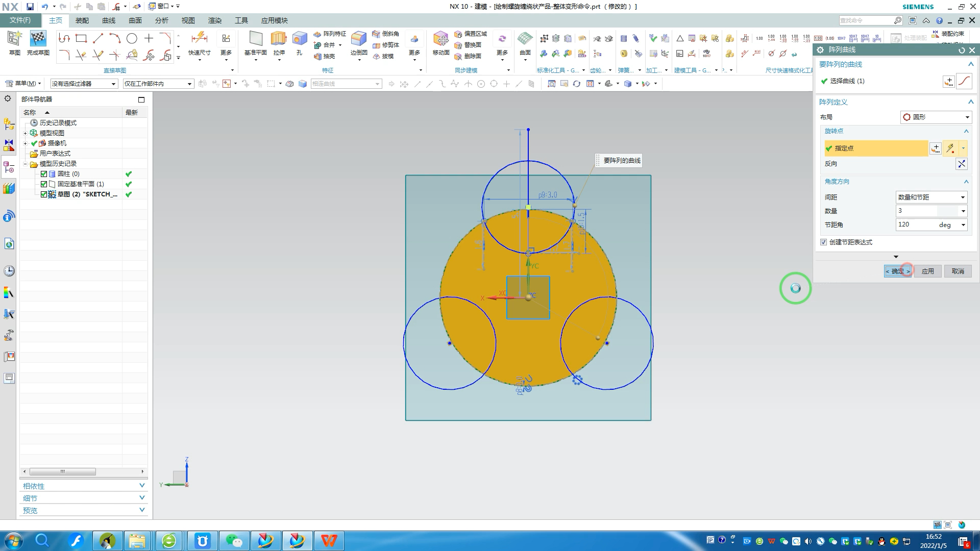Image resolution: width=980 pixels, height=551 pixels.
Task: Select the Hole (孔) feature tool
Action: pos(300,39)
